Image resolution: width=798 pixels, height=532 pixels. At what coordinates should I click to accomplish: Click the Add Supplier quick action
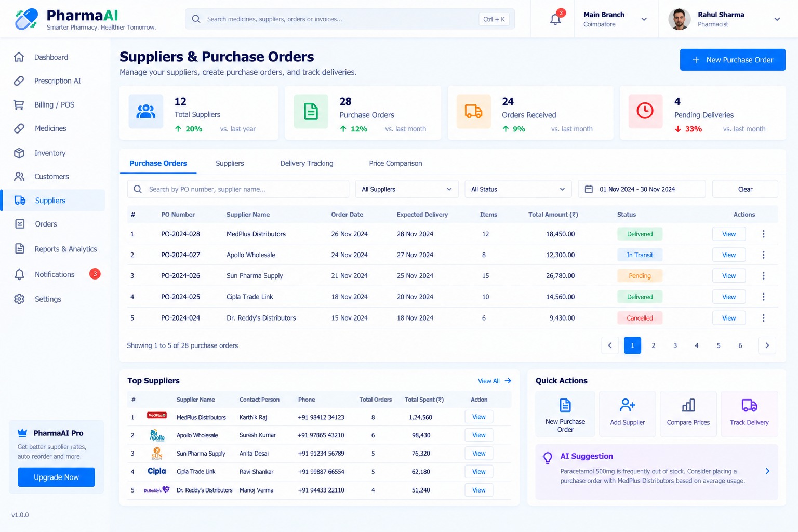tap(627, 414)
